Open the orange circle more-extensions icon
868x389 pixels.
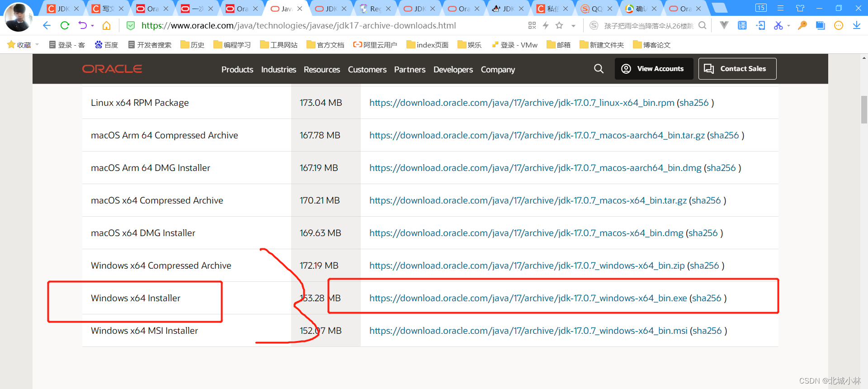[x=839, y=25]
